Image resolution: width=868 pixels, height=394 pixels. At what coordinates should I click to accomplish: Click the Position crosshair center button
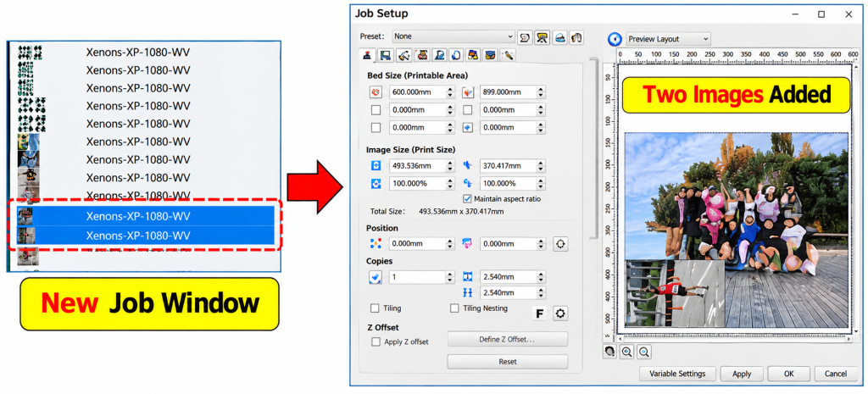[x=560, y=243]
